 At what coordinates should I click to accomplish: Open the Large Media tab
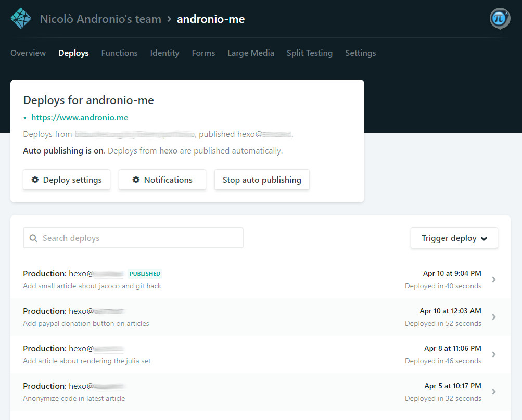coord(250,53)
